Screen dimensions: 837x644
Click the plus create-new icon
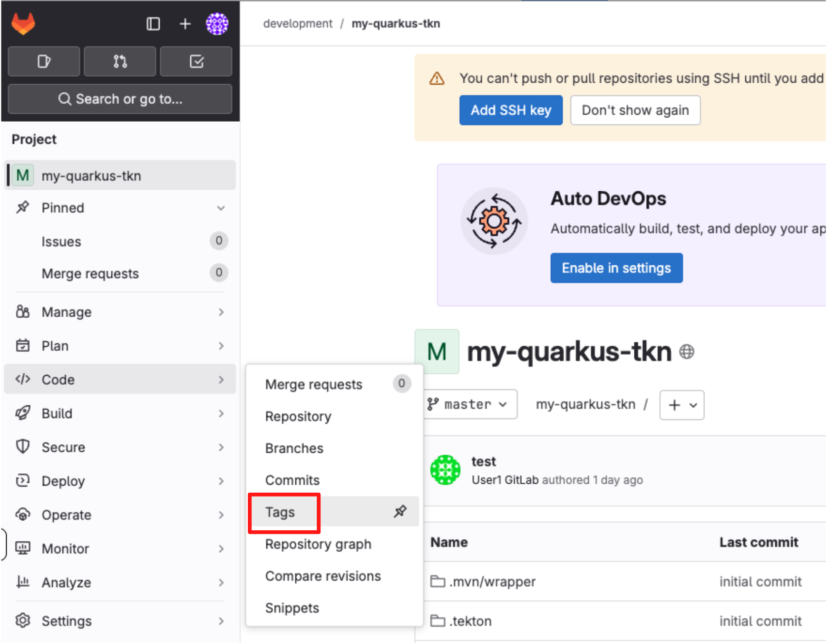(185, 24)
